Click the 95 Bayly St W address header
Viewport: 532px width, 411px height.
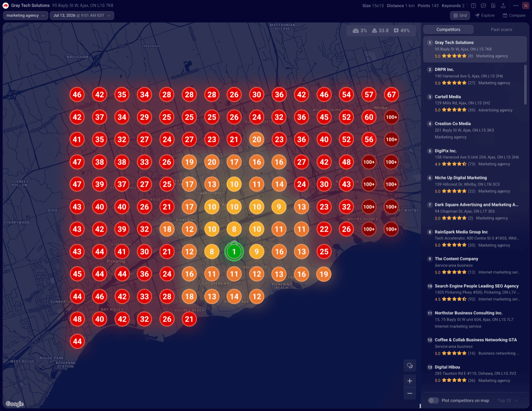(x=83, y=5)
